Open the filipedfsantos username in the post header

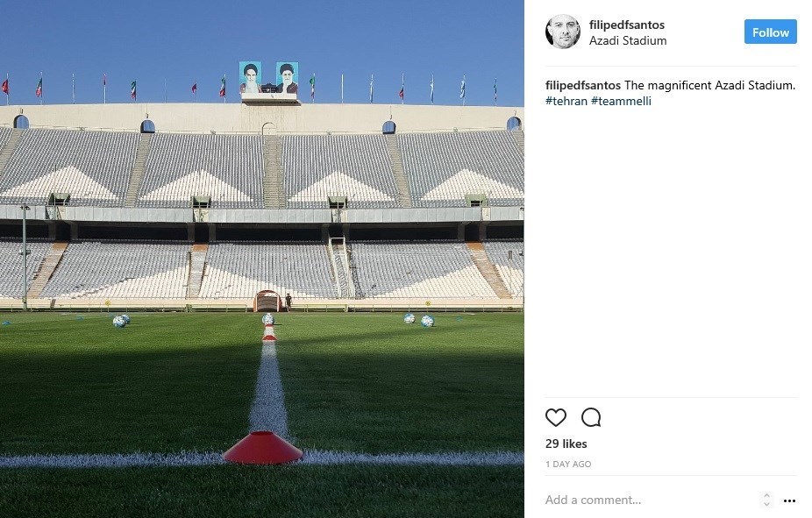tap(626, 25)
